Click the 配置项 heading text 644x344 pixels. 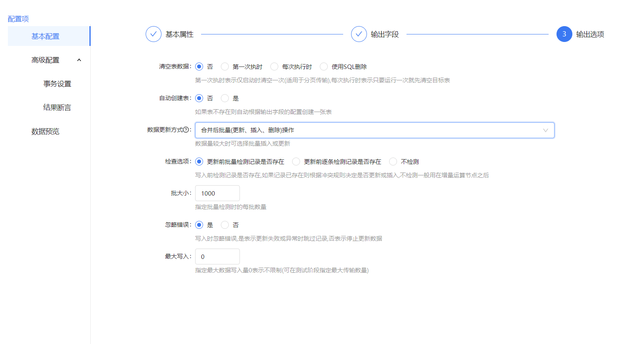click(18, 19)
